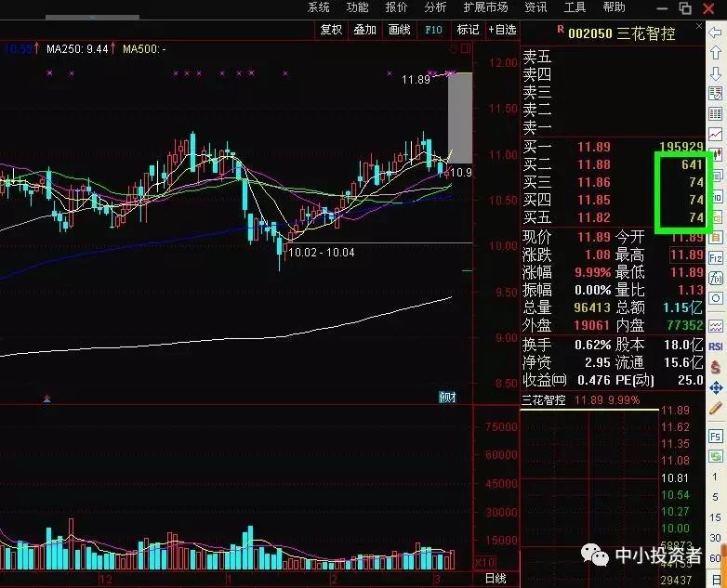Click the 换手 value 0.62%
The height and width of the screenshot is (588, 727).
[592, 346]
